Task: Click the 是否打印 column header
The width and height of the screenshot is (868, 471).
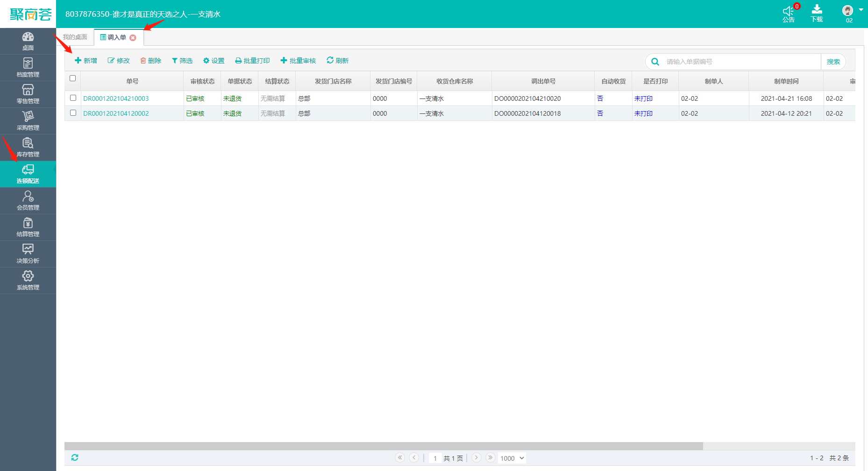Action: (x=655, y=81)
